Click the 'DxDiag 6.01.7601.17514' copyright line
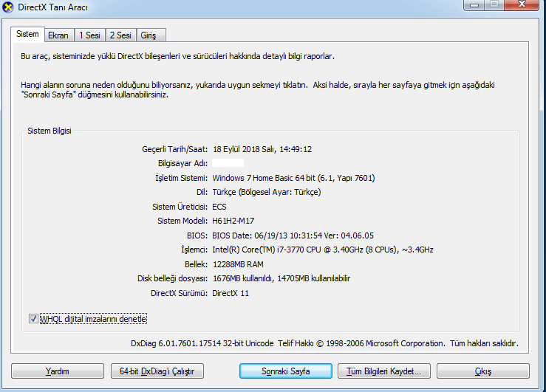This screenshot has width=546, height=392. coord(324,343)
